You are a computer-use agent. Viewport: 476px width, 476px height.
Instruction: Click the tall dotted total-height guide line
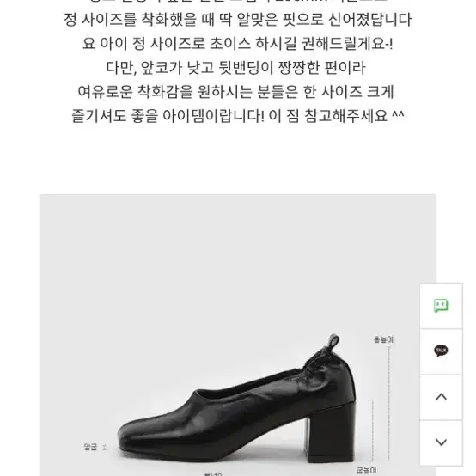389,404
